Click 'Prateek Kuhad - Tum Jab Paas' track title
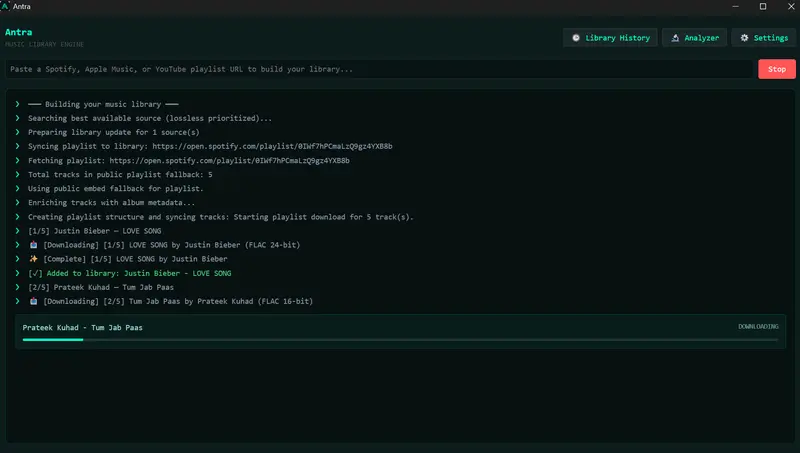 coord(82,327)
